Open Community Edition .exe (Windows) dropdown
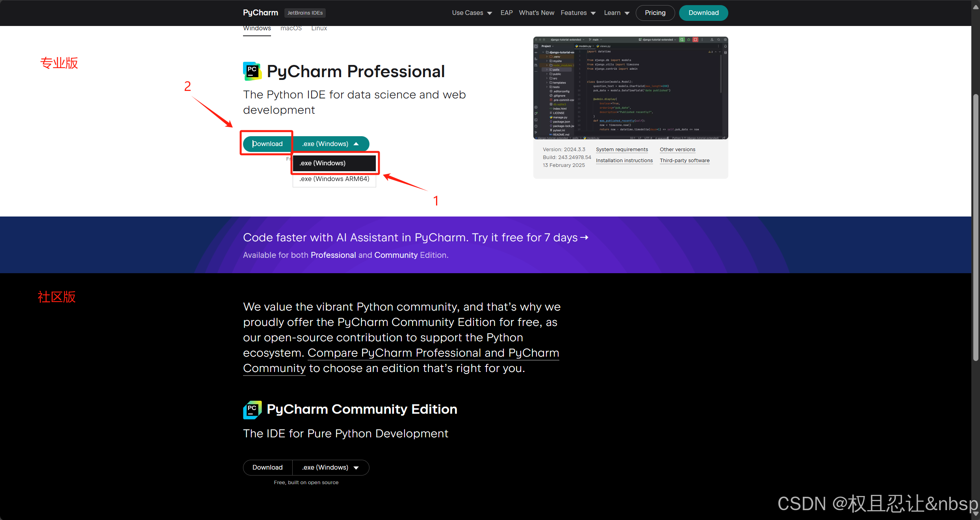This screenshot has height=520, width=980. coord(330,467)
